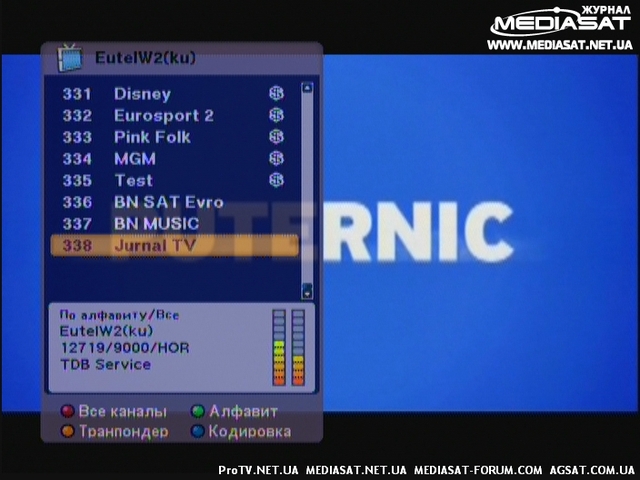This screenshot has height=480, width=640.
Task: Click the scrambled dollar icon on Disney row
Action: click(x=276, y=94)
